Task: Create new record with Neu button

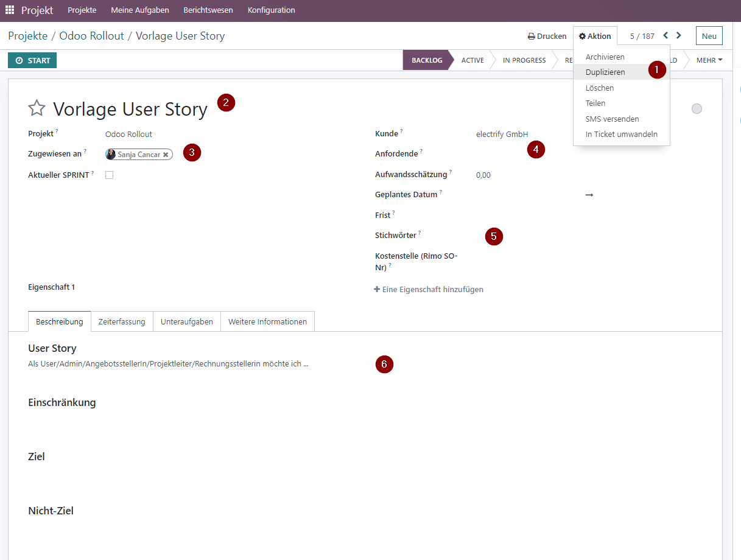Action: (709, 36)
